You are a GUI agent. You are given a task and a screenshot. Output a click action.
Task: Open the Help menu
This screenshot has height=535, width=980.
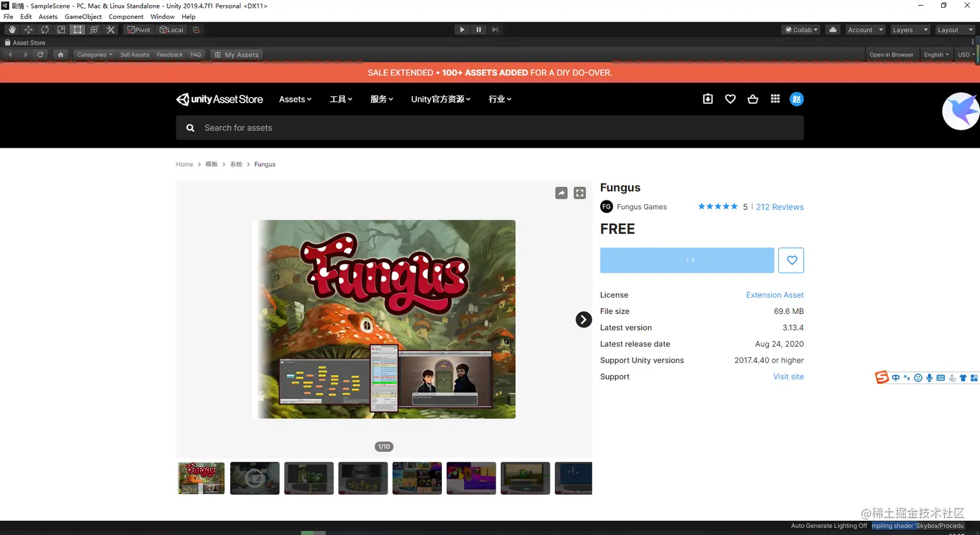click(x=189, y=17)
